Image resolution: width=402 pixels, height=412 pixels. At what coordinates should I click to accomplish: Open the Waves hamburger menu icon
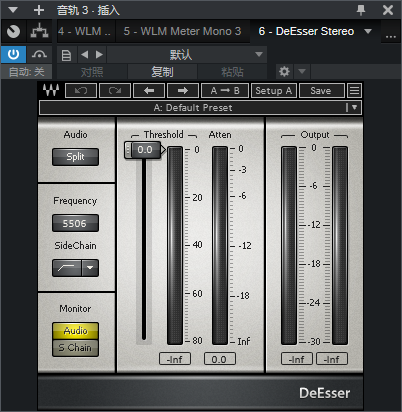tap(354, 90)
